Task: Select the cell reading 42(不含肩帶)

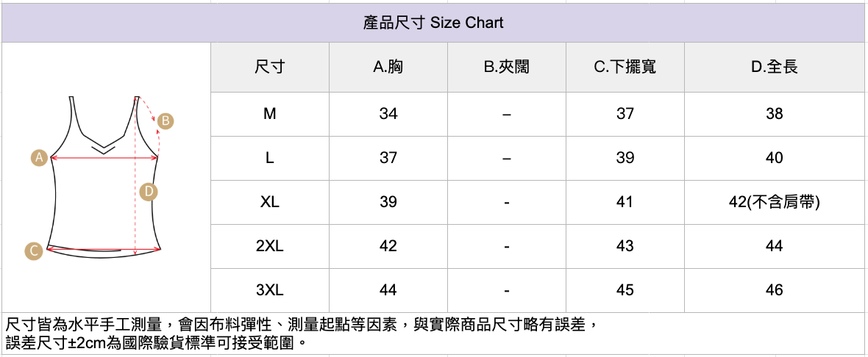Action: tap(774, 202)
